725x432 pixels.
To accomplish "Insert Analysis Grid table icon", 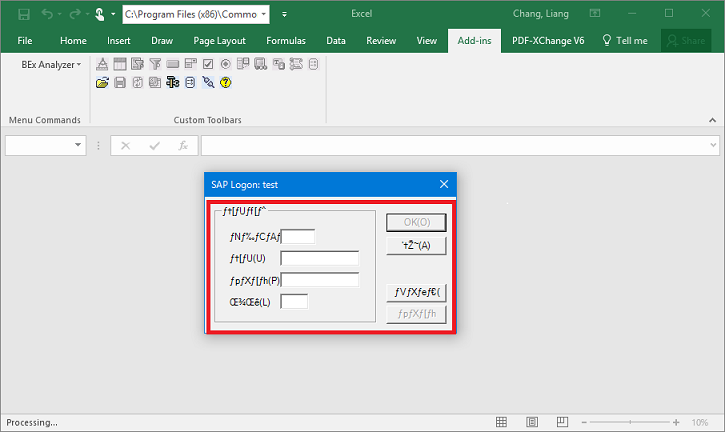I will 120,64.
